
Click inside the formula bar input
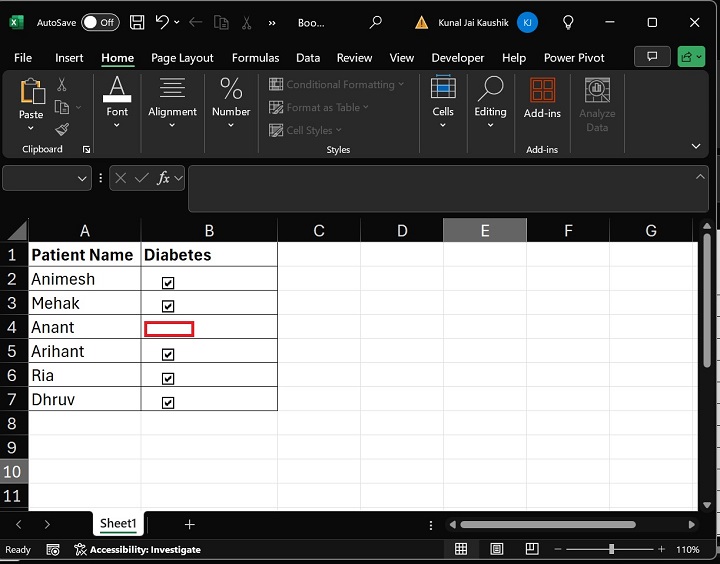(x=440, y=188)
